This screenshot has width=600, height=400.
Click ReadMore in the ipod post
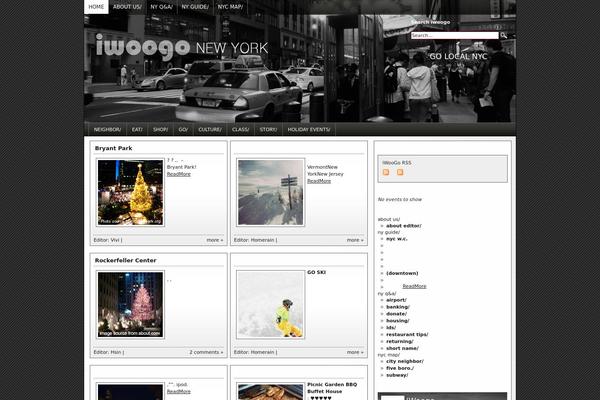click(179, 392)
